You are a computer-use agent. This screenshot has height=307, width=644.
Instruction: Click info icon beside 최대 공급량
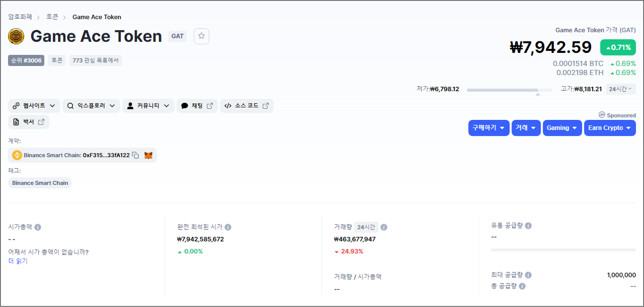coord(528,275)
